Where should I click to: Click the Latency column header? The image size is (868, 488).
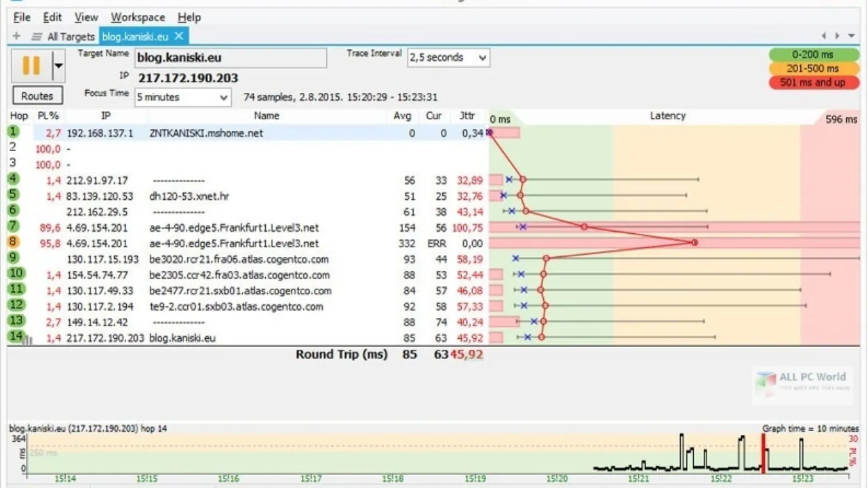coord(668,116)
